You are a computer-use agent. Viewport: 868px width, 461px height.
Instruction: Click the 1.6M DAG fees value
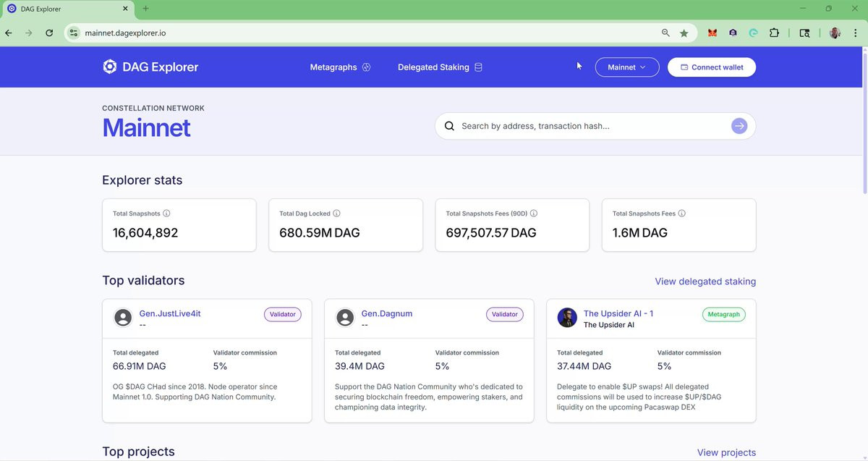(640, 233)
